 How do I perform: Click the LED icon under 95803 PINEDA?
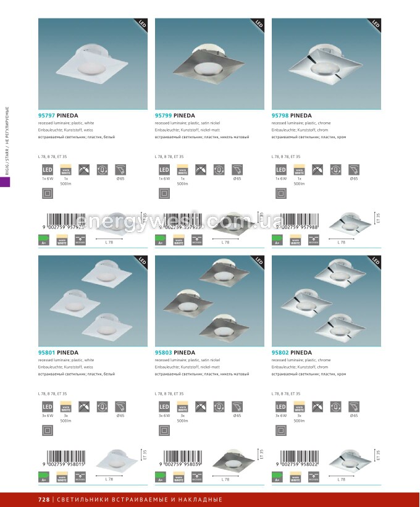point(164,407)
